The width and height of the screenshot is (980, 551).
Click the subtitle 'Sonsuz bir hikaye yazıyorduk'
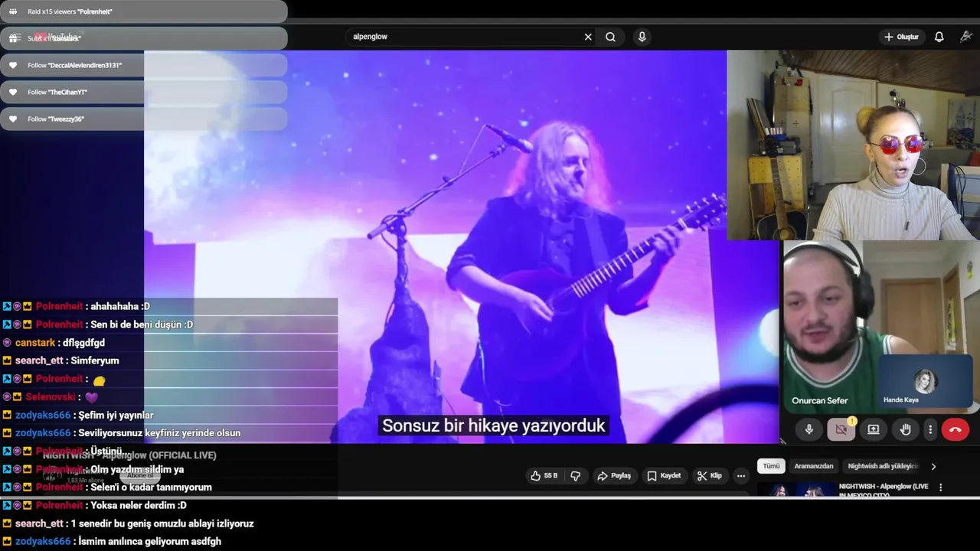click(494, 425)
